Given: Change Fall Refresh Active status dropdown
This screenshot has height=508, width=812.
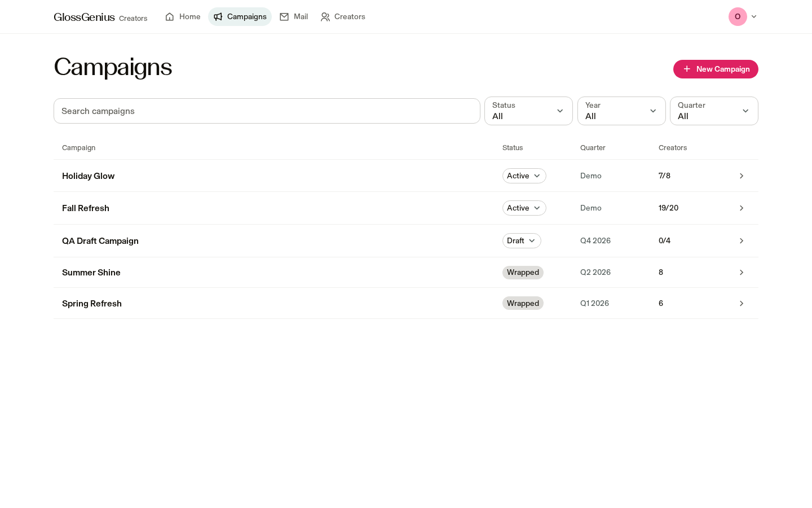Looking at the screenshot, I should pos(524,208).
